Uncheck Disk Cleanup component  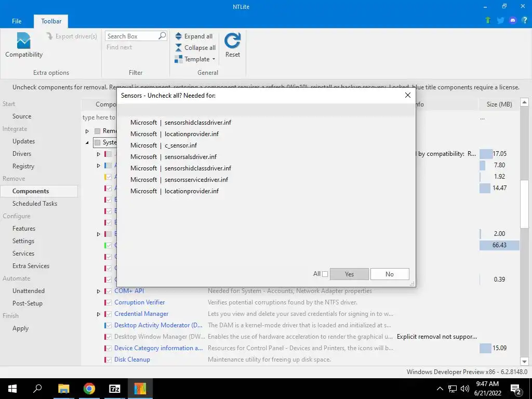(109, 360)
